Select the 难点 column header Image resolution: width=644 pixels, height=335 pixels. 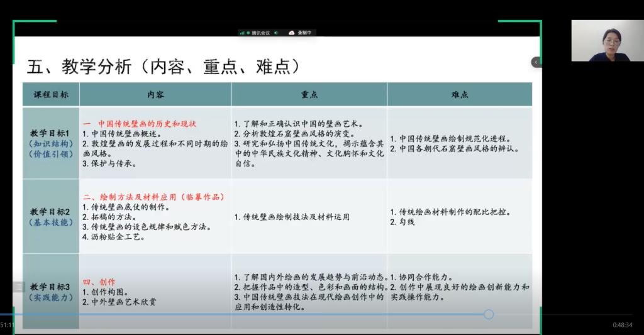(459, 94)
